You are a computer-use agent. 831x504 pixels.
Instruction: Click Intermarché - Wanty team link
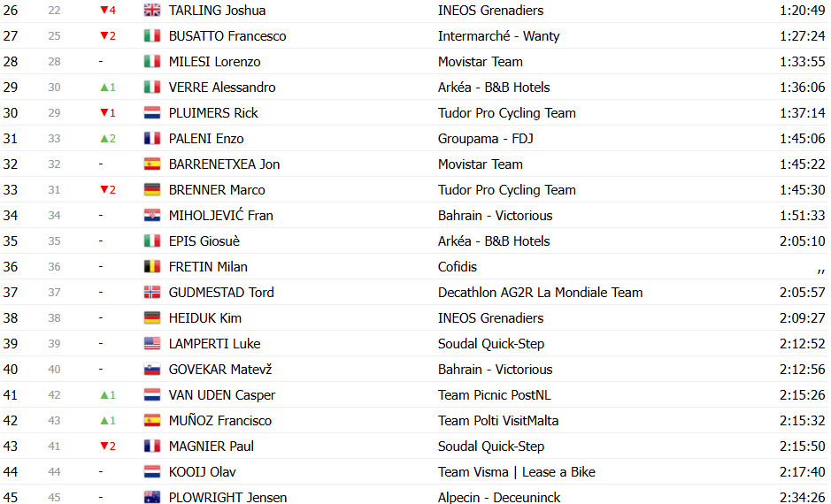click(499, 36)
